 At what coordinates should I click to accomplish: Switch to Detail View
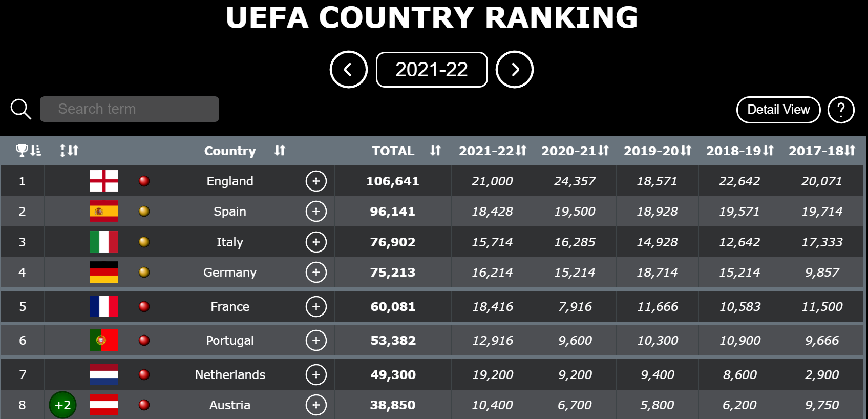tap(778, 110)
